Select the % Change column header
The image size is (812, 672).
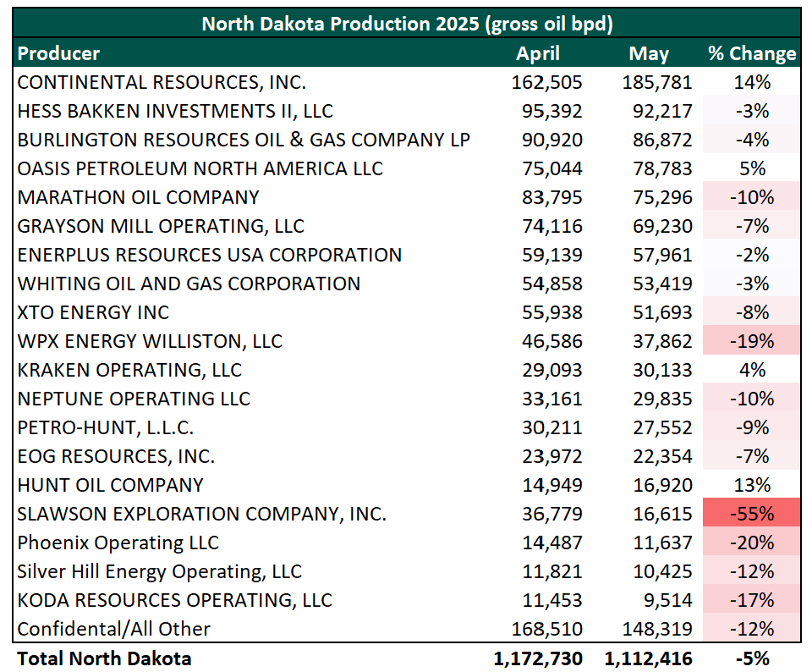click(752, 53)
